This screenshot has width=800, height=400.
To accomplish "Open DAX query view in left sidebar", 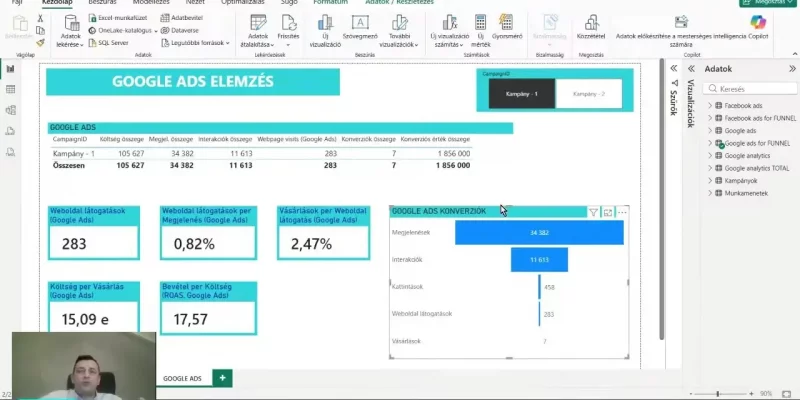I will [x=11, y=131].
